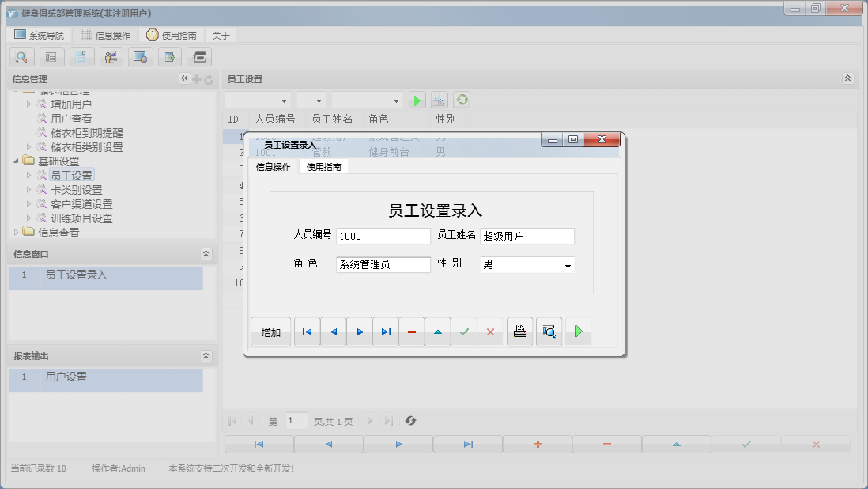Select 卡类别设置 in the tree
This screenshot has height=489, width=868.
(76, 190)
